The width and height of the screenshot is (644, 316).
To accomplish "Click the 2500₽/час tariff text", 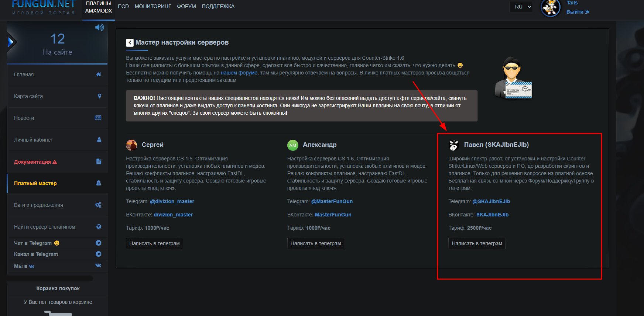I will [479, 228].
